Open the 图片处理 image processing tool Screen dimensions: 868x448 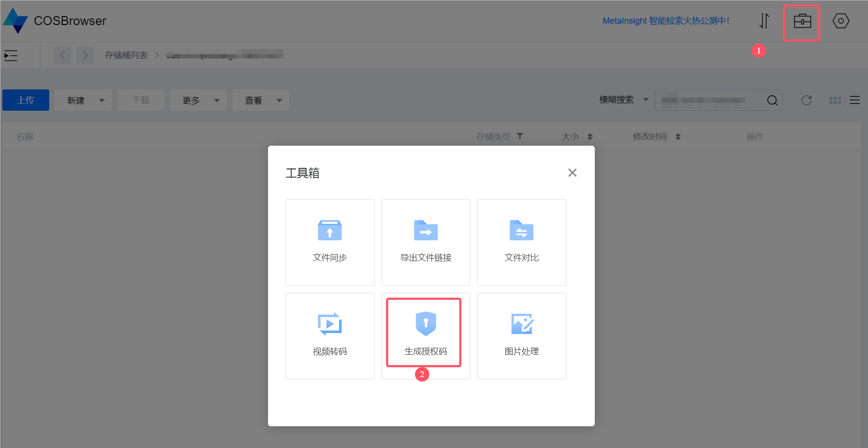click(x=521, y=336)
